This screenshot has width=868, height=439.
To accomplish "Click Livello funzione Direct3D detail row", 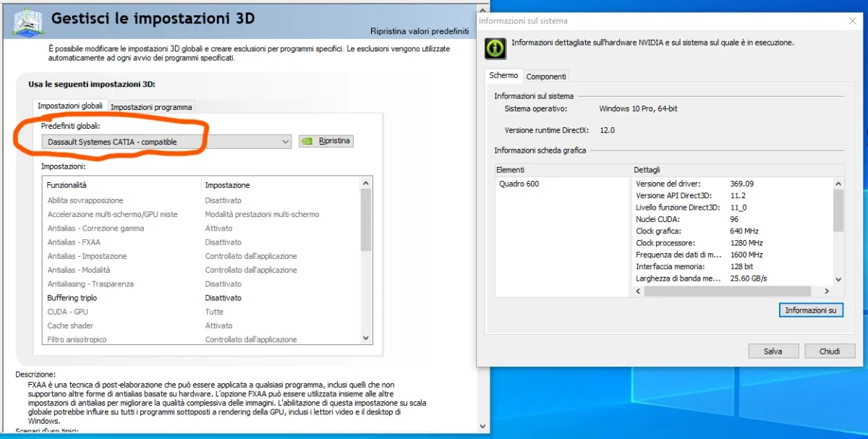I will pos(732,207).
